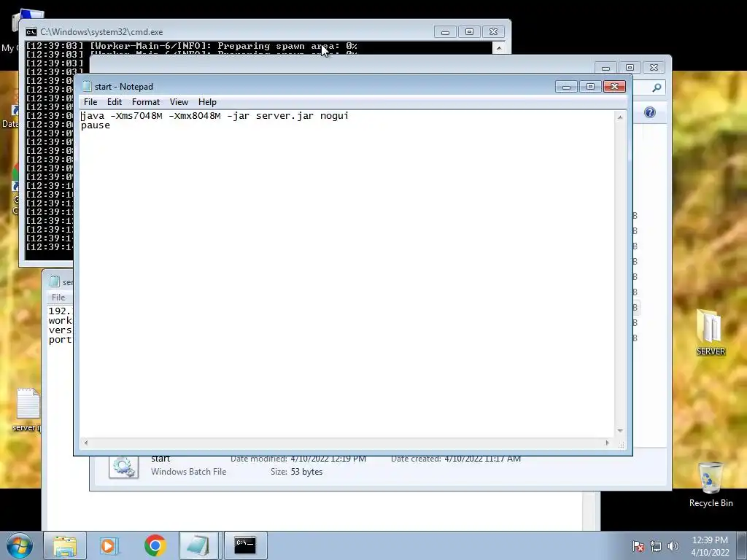Open Windows Explorer from the taskbar
This screenshot has height=560, width=747.
(65, 545)
